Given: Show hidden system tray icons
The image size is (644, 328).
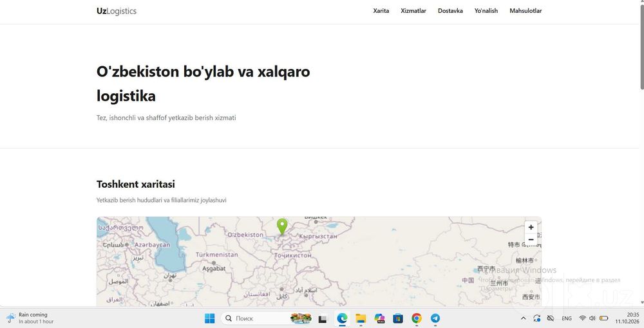Looking at the screenshot, I should pyautogui.click(x=523, y=318).
